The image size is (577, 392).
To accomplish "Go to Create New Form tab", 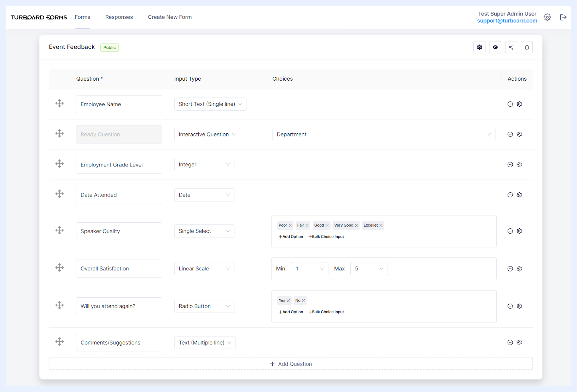I will coord(170,17).
